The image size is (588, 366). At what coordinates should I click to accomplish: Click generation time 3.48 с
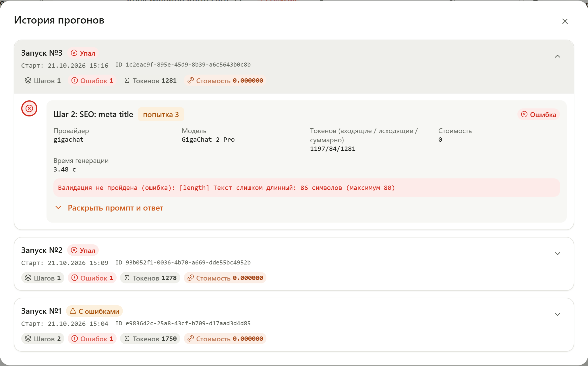point(65,170)
